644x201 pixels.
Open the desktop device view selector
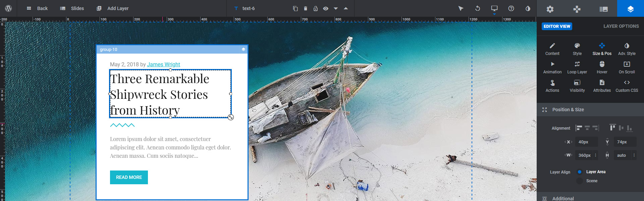point(494,8)
